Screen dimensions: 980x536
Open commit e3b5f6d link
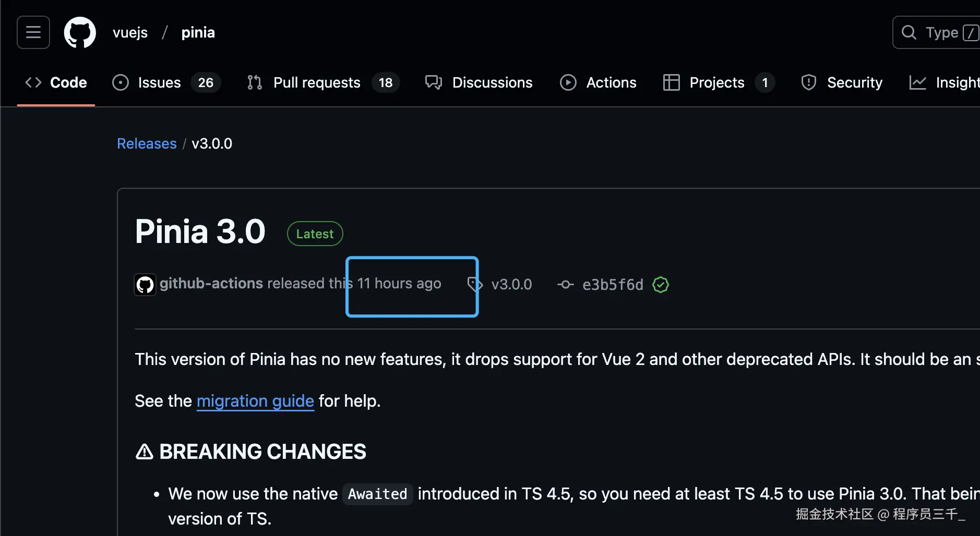[613, 285]
